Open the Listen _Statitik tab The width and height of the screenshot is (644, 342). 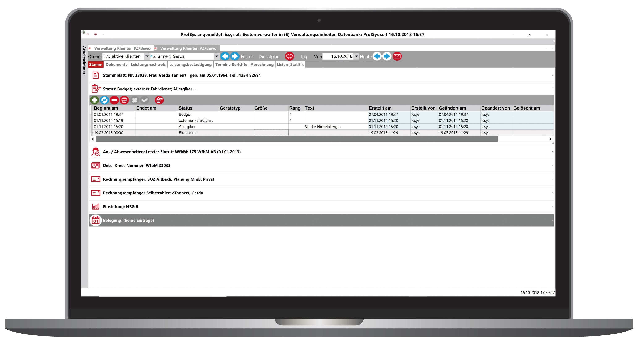(x=290, y=65)
